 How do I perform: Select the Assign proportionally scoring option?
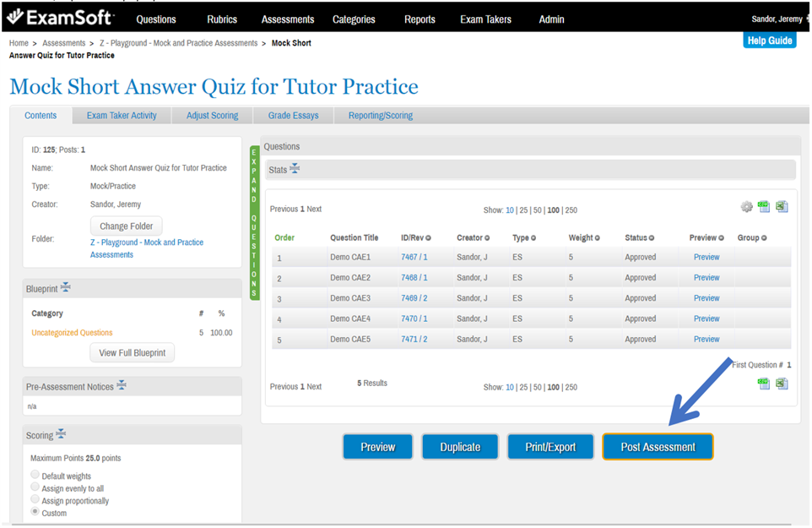coord(35,499)
